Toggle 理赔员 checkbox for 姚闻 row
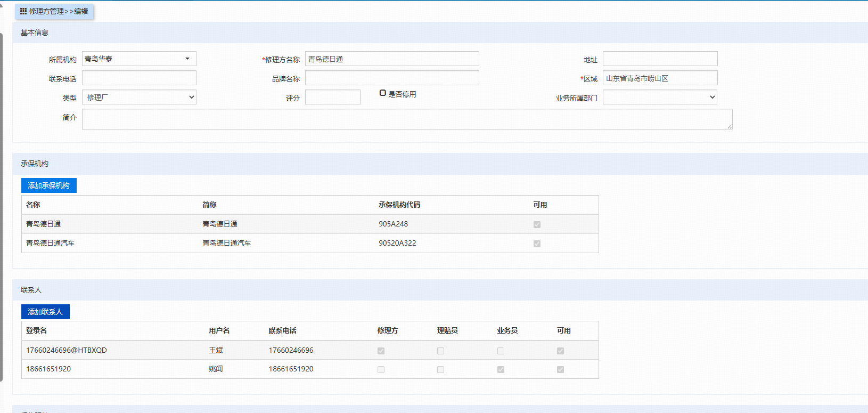 click(440, 369)
